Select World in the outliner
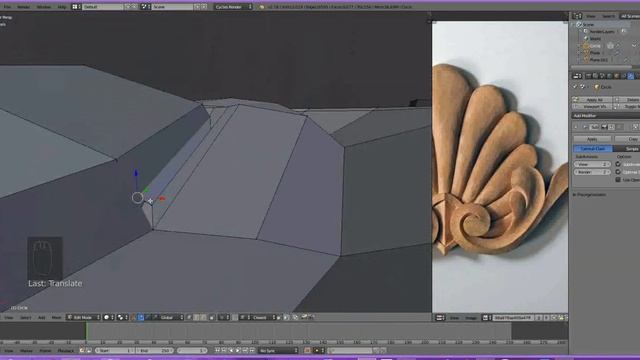The image size is (640, 360). click(x=595, y=39)
